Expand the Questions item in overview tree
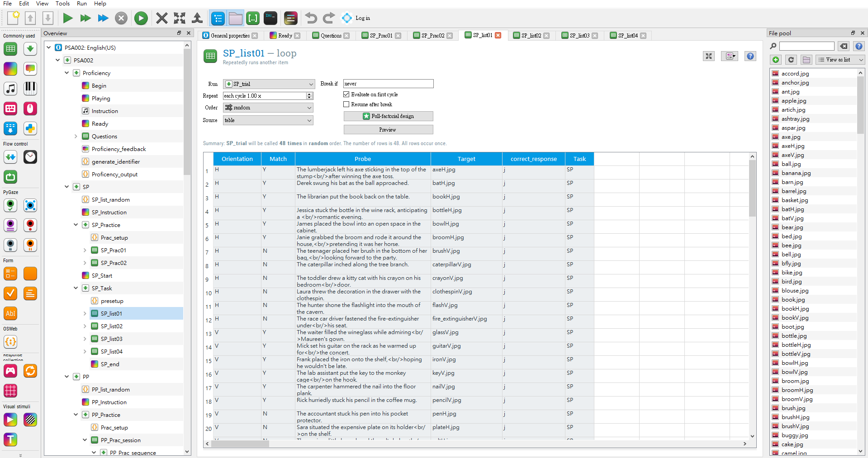 76,137
